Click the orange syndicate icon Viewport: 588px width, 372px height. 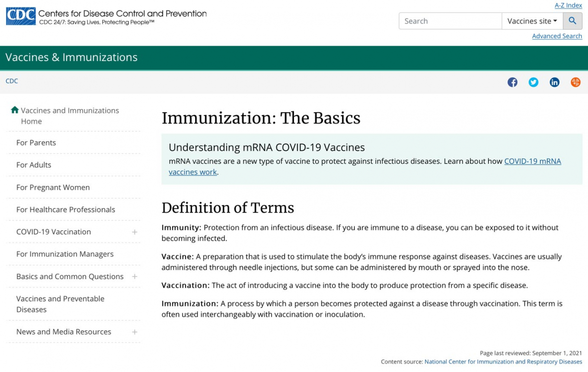(576, 82)
